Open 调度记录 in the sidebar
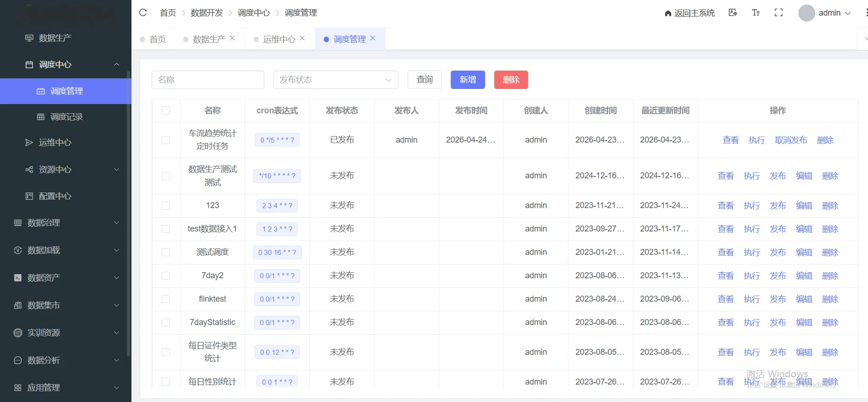Screen dimensions: 868x402 66,117
